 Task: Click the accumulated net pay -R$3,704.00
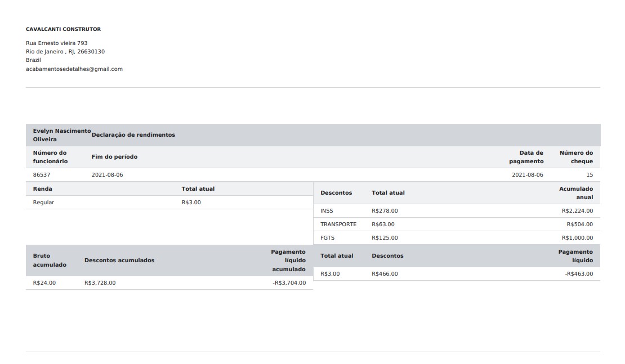pyautogui.click(x=289, y=283)
